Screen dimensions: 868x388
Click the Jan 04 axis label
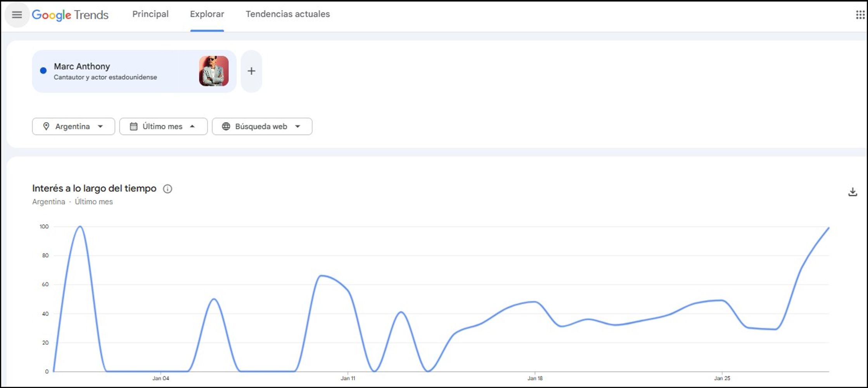click(161, 378)
